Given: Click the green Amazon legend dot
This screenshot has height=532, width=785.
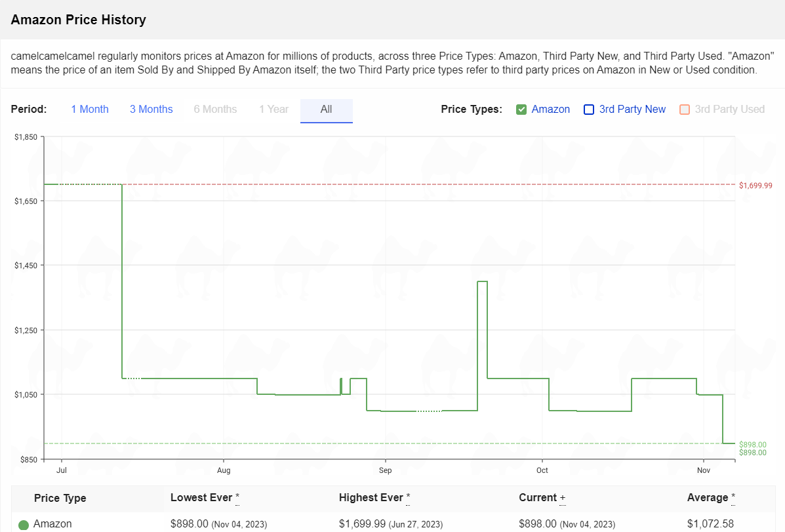Looking at the screenshot, I should coord(24,525).
